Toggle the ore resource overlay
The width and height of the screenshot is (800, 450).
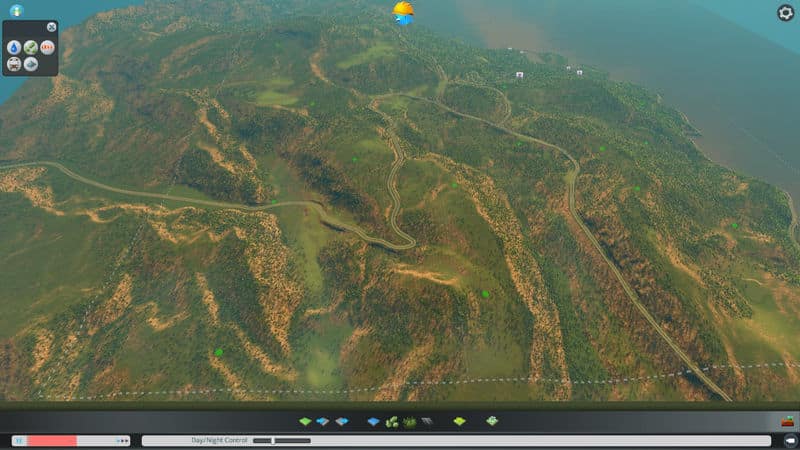pyautogui.click(x=14, y=64)
